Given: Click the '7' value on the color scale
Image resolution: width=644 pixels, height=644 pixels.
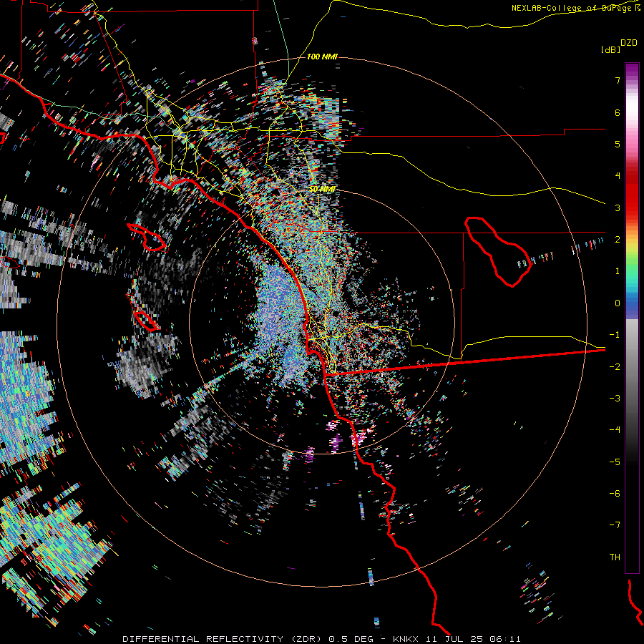Looking at the screenshot, I should pyautogui.click(x=618, y=80).
